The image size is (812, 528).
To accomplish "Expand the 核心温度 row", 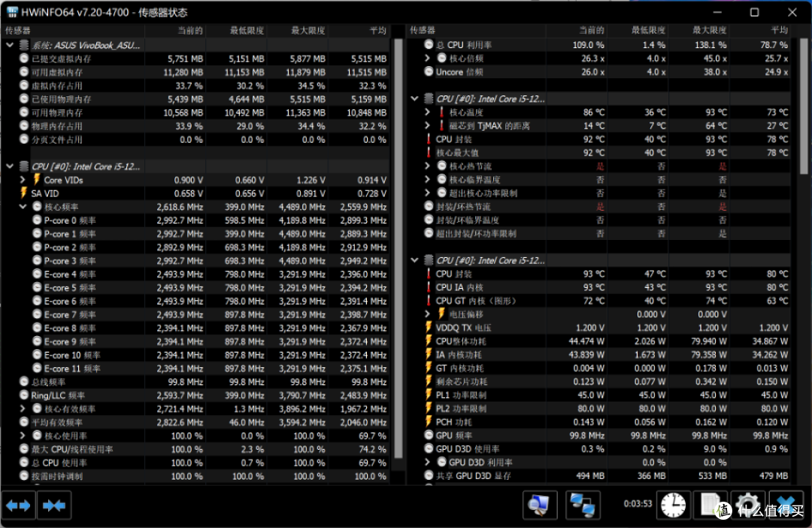I will [428, 112].
